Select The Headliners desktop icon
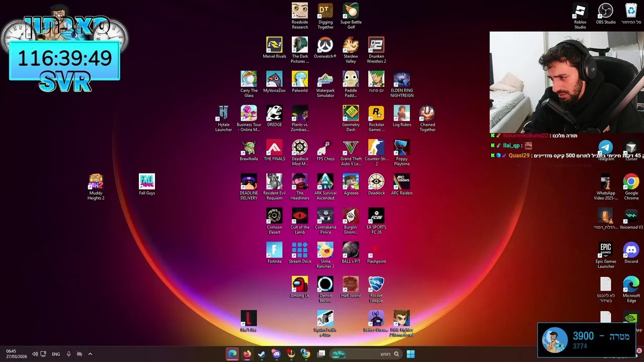The height and width of the screenshot is (362, 644). coord(300,187)
